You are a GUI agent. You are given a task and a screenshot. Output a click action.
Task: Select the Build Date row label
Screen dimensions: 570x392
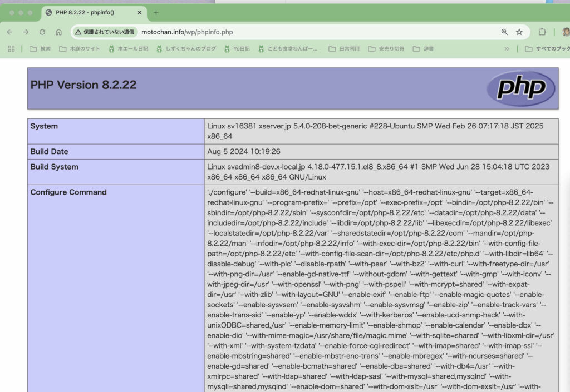(50, 152)
